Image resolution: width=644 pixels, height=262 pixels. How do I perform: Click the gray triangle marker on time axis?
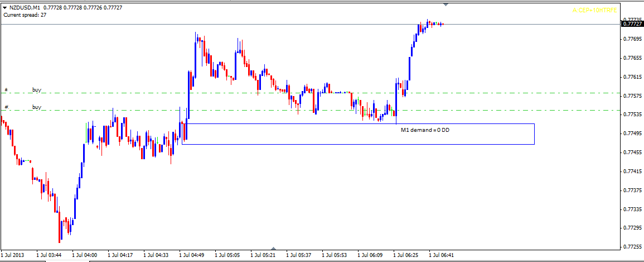(x=273, y=248)
